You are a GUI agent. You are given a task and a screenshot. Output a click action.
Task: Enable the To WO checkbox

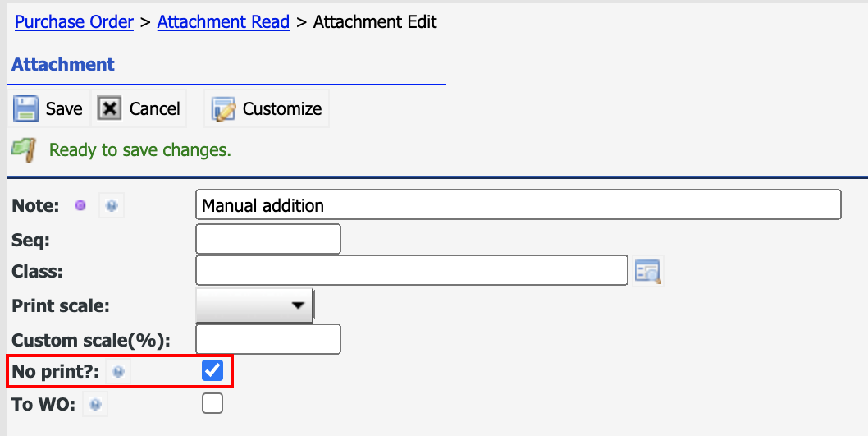[x=212, y=403]
